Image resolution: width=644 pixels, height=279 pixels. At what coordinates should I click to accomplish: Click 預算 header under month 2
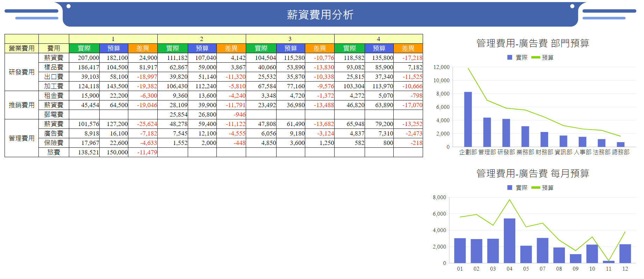coord(202,48)
